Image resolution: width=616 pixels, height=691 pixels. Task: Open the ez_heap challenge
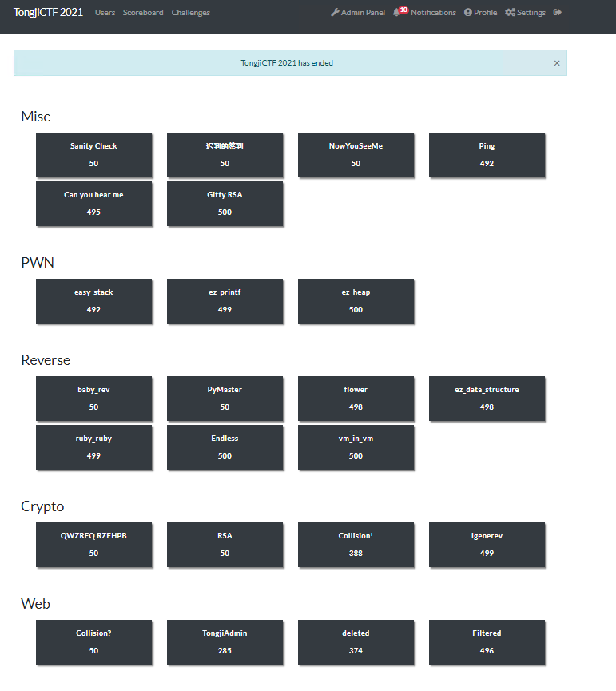[x=356, y=301]
